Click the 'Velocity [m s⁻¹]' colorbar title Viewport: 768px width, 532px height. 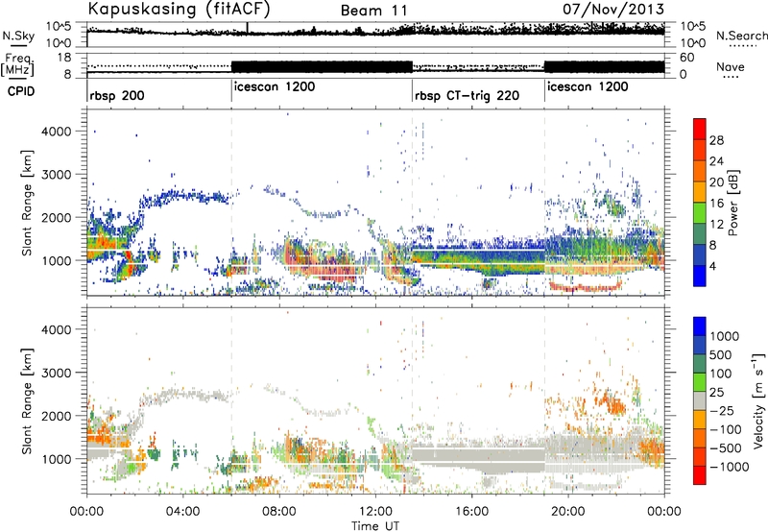[758, 400]
